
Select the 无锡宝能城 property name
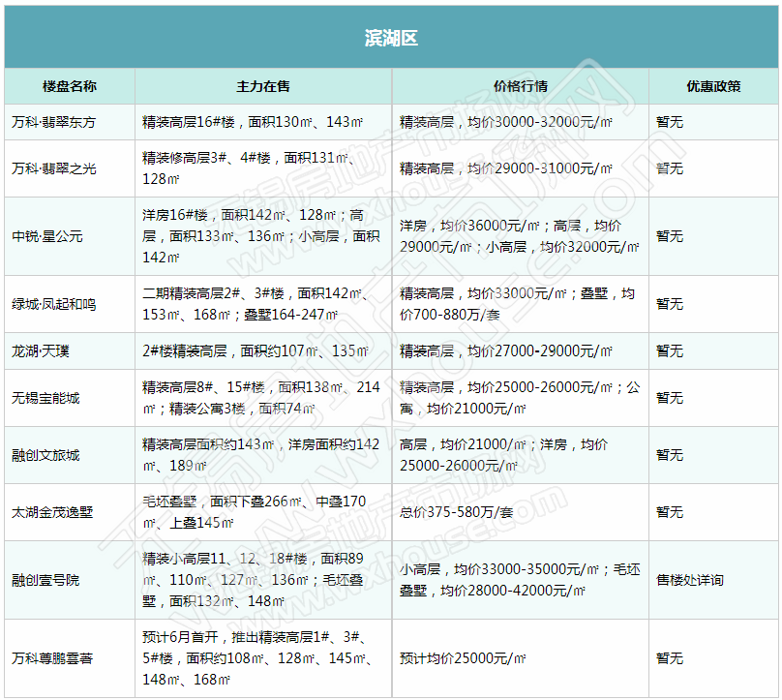[45, 397]
